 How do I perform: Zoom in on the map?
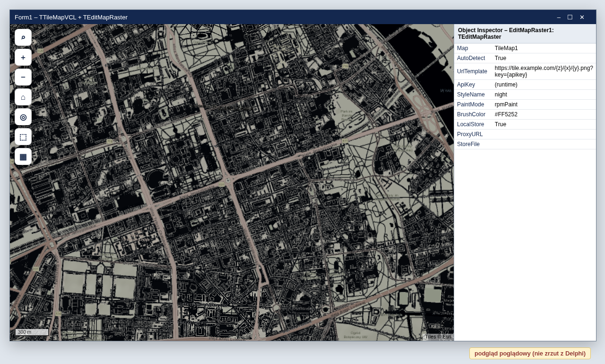pos(23,57)
